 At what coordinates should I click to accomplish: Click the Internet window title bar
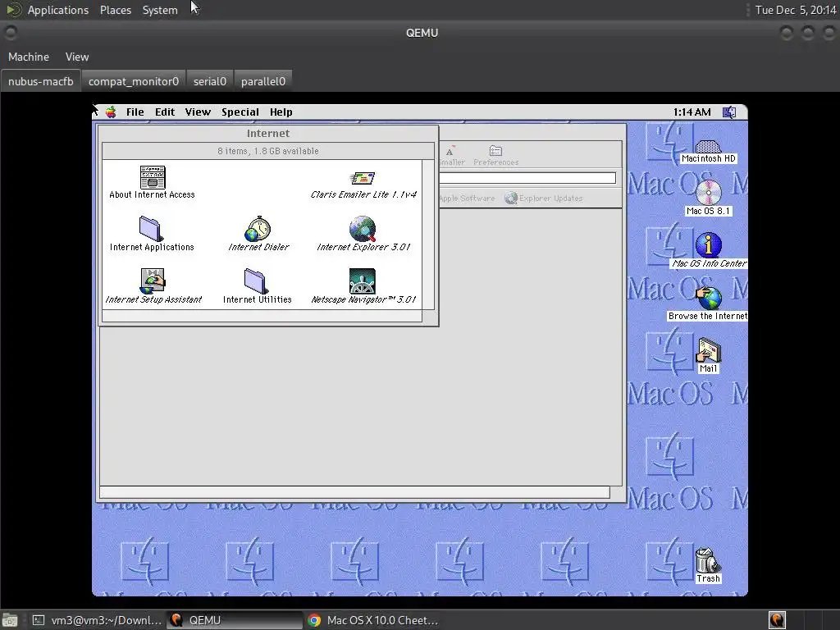tap(268, 134)
